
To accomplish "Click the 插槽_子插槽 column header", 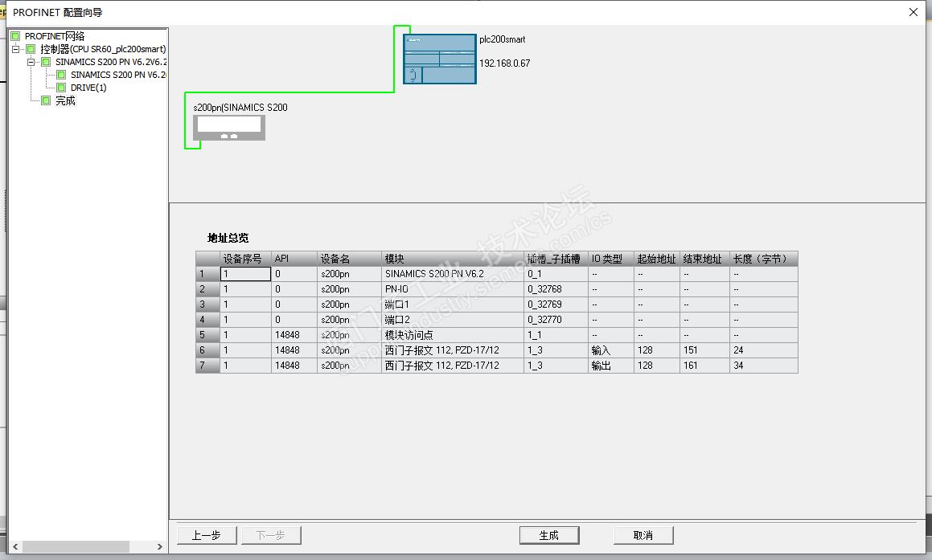I will click(556, 259).
